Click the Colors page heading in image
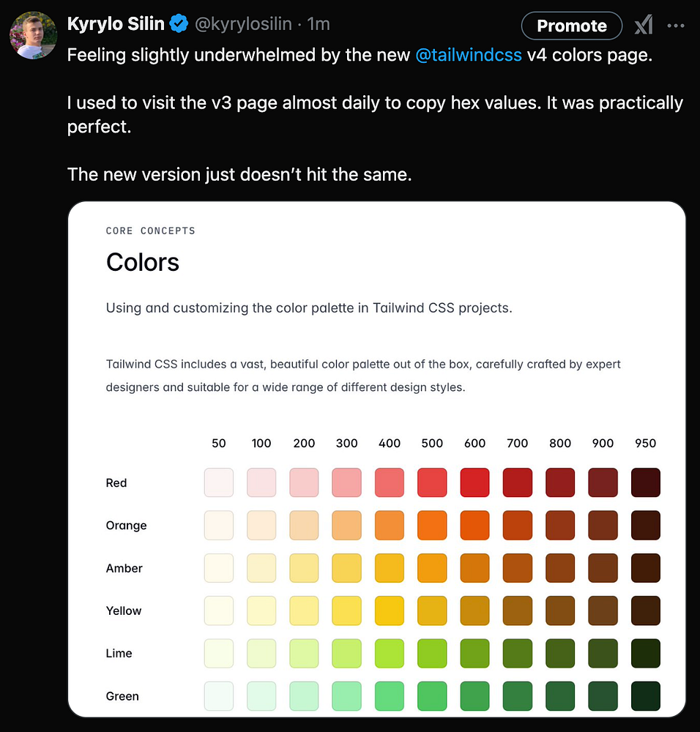This screenshot has height=732, width=700. click(x=143, y=262)
